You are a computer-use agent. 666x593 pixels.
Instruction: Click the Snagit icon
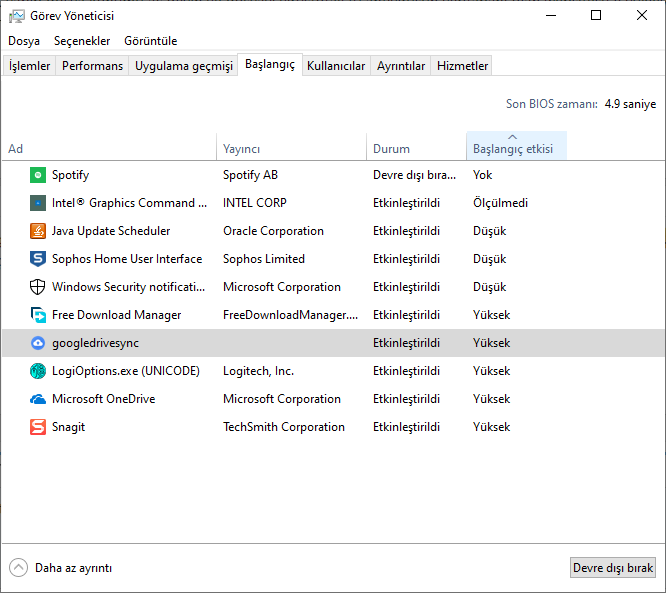[x=38, y=427]
